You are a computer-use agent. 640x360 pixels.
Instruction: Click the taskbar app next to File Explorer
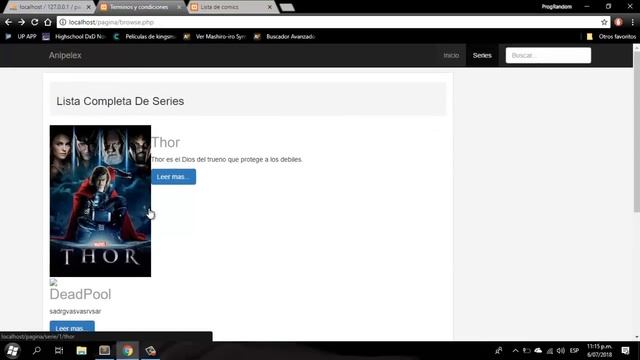pos(104,351)
